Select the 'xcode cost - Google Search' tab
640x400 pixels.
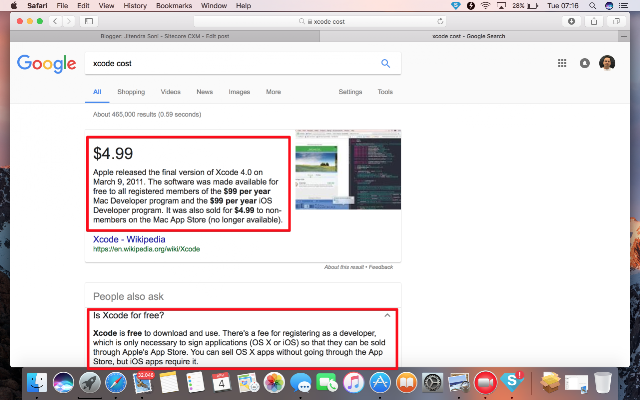tap(469, 36)
